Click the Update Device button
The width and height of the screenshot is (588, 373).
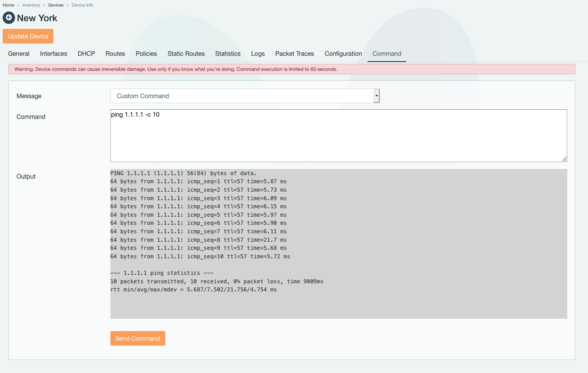coord(28,36)
